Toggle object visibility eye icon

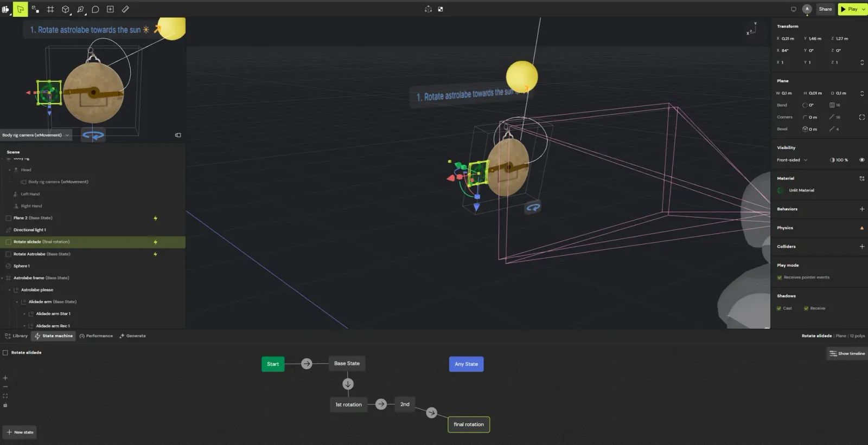coord(861,160)
